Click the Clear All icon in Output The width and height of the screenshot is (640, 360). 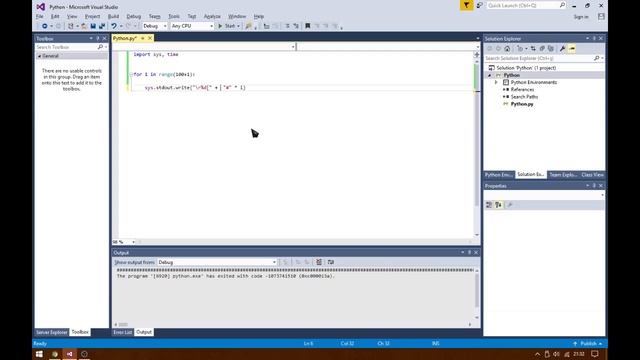pos(319,262)
